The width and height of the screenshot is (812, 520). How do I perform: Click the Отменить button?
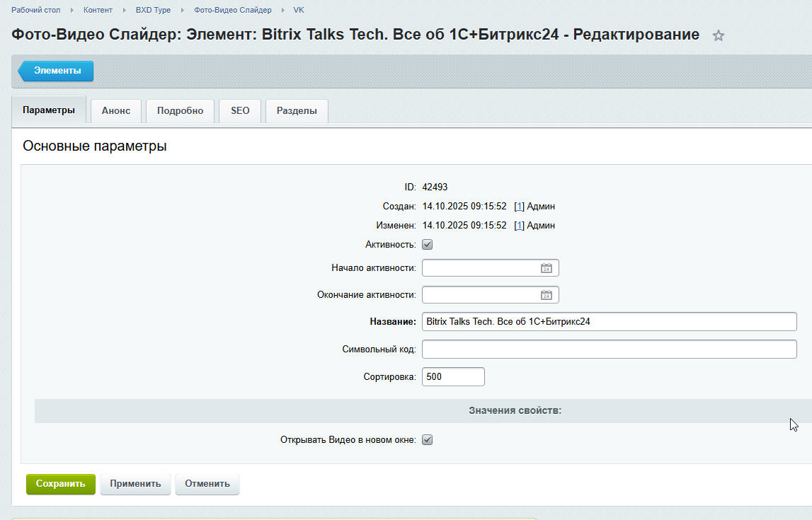207,484
